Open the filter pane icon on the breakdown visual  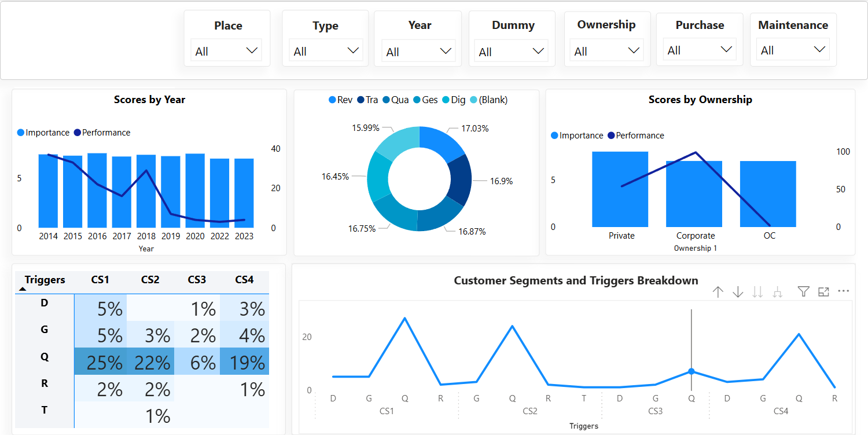click(x=803, y=291)
